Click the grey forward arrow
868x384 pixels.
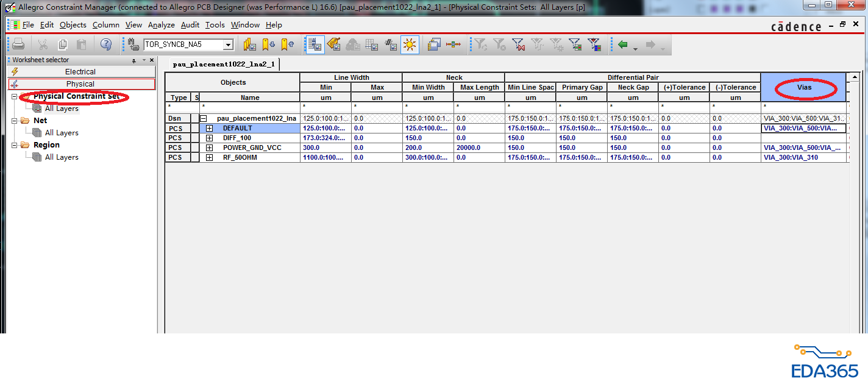(x=650, y=44)
